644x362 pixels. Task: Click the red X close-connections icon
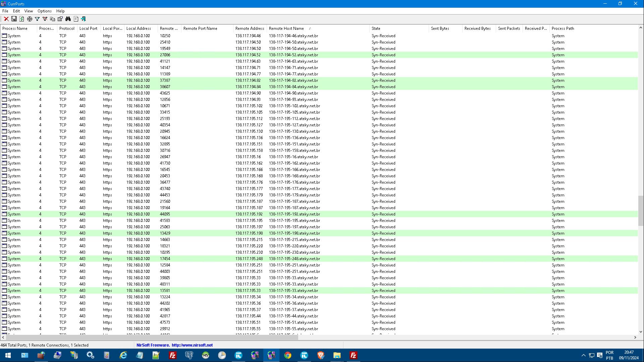tap(6, 19)
